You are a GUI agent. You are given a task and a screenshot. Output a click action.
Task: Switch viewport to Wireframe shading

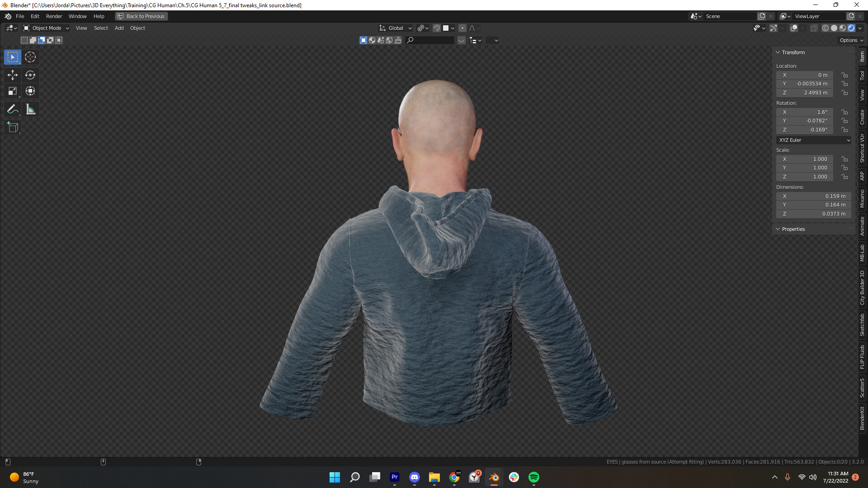tap(825, 28)
